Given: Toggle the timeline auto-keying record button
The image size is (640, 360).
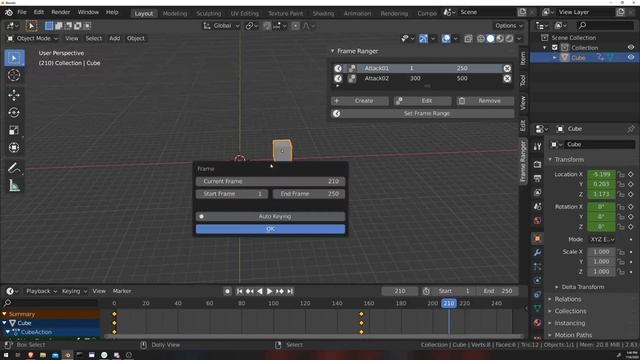Looking at the screenshot, I should (x=227, y=291).
